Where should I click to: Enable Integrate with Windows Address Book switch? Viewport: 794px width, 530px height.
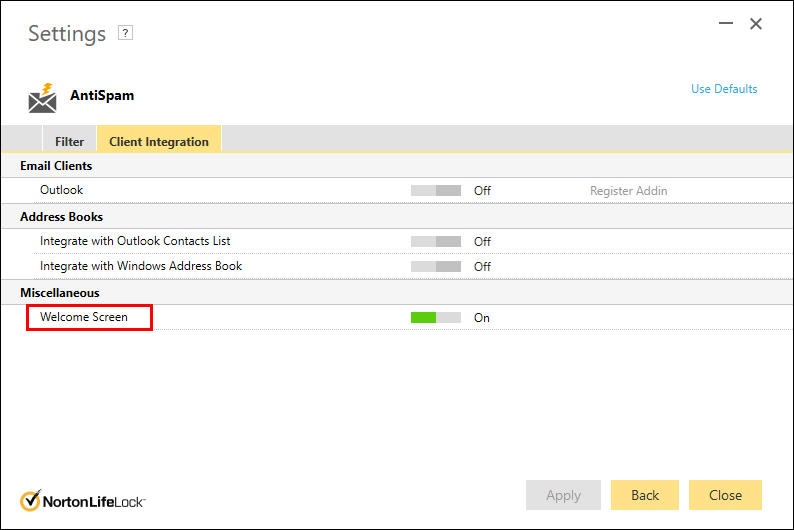pos(436,266)
